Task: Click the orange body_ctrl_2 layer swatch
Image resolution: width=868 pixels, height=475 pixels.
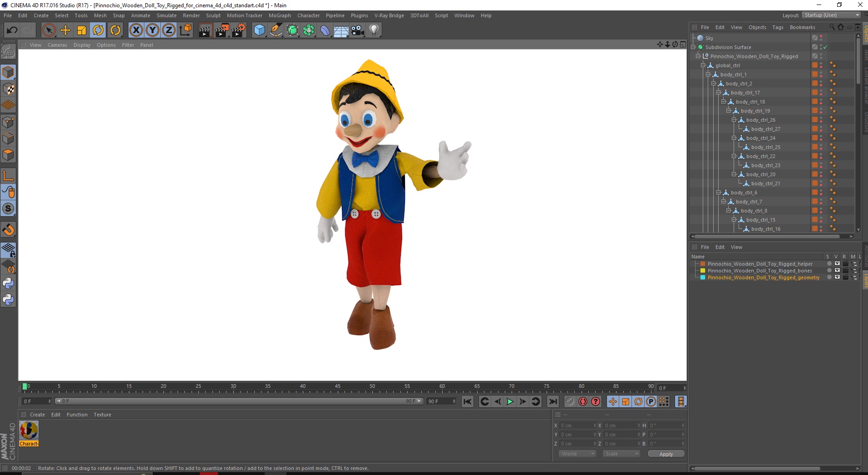Action: click(815, 84)
